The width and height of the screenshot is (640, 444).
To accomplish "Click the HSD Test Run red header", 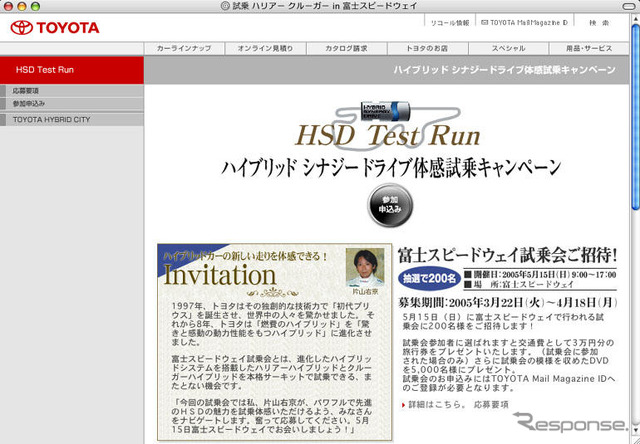I will point(72,70).
